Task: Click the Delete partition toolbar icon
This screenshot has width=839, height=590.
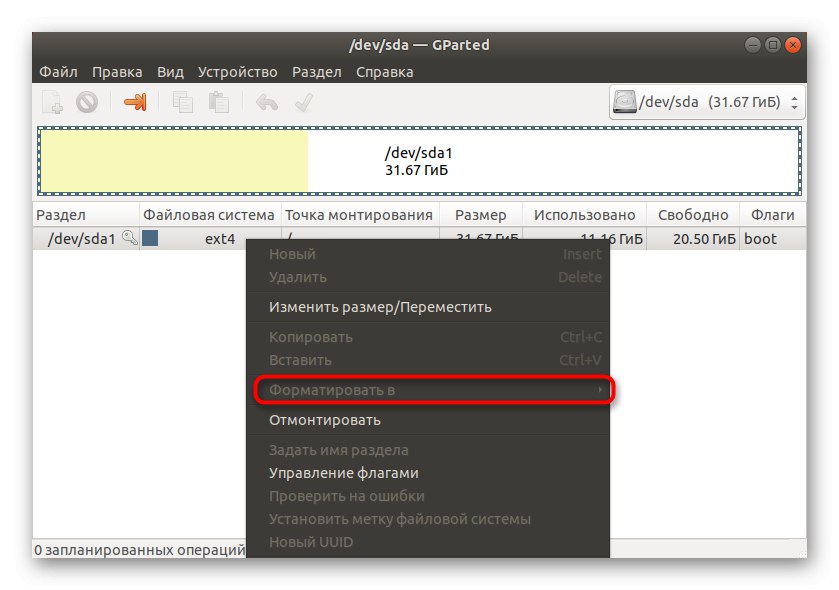Action: pos(87,102)
